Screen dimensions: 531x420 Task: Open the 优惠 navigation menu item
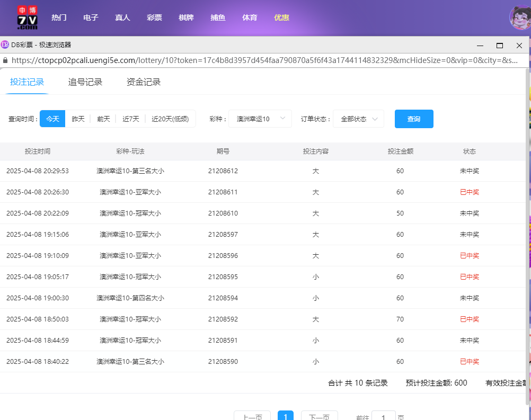(x=281, y=17)
